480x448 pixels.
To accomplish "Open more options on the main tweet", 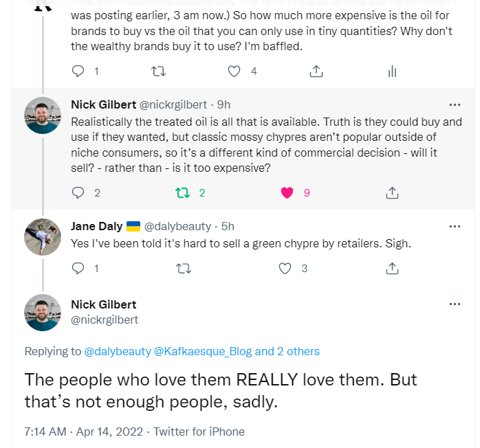I will [455, 304].
